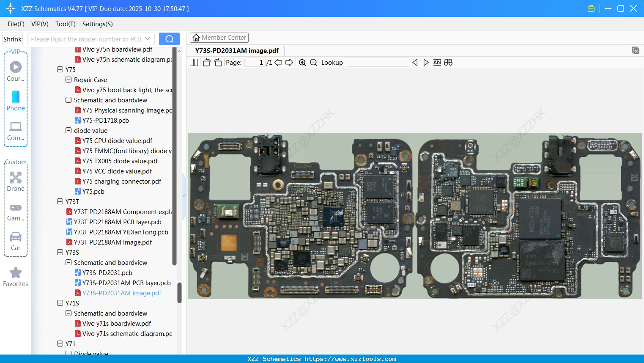The image size is (644, 363).
Task: Zoom in on the PDF image
Action: (302, 63)
